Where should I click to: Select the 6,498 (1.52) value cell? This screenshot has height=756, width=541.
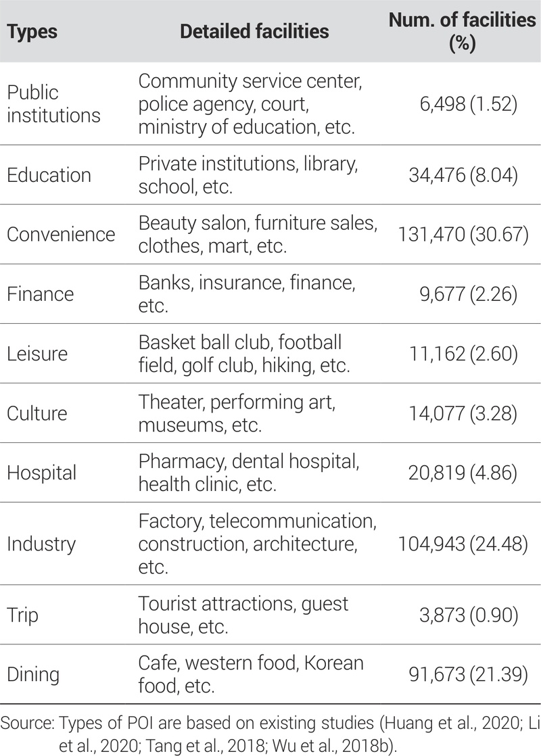click(x=469, y=103)
